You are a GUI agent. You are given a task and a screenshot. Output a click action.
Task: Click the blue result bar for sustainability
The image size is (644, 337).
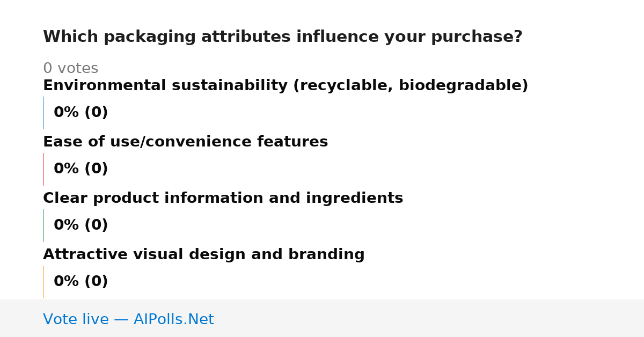[x=43, y=113]
